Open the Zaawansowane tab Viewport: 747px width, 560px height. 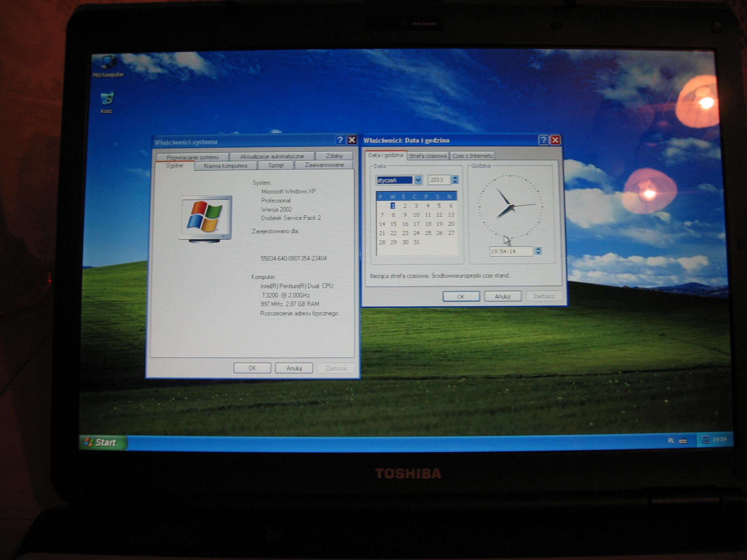[324, 165]
